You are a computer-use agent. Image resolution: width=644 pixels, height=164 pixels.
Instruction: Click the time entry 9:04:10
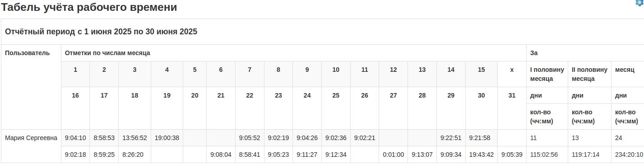[x=75, y=138]
